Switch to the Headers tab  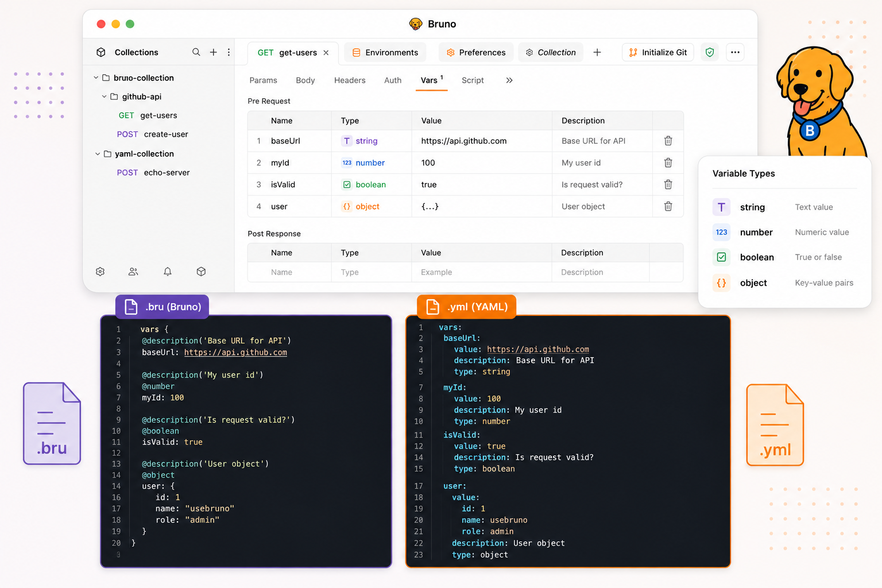click(350, 80)
